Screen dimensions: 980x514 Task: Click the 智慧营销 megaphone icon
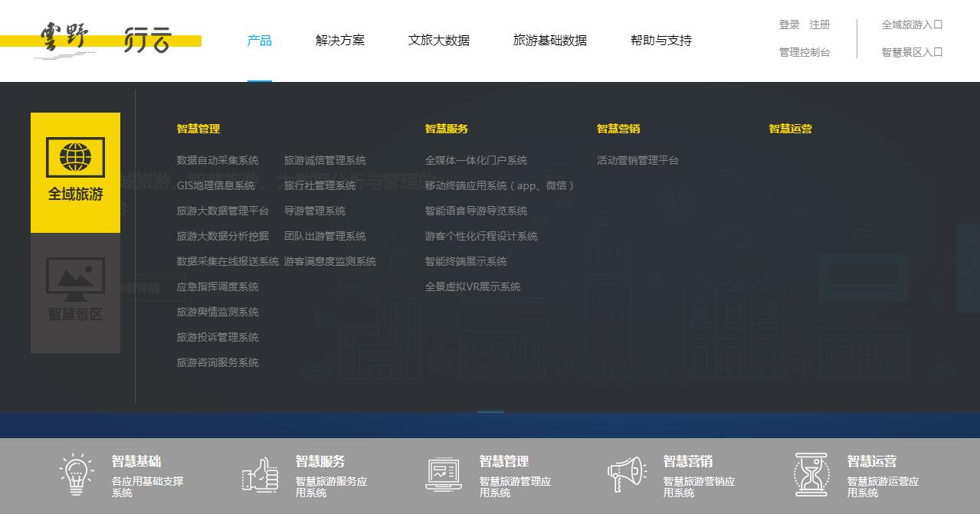point(627,474)
